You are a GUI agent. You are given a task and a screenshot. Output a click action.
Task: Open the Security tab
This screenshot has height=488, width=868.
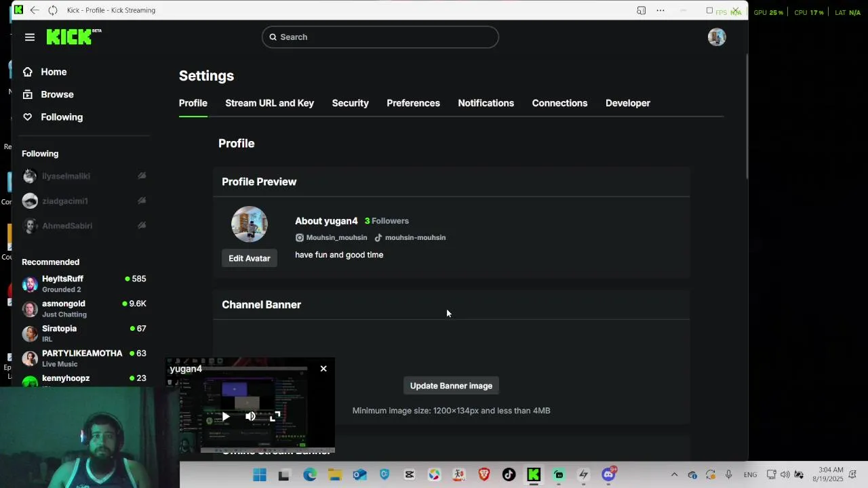coord(351,103)
